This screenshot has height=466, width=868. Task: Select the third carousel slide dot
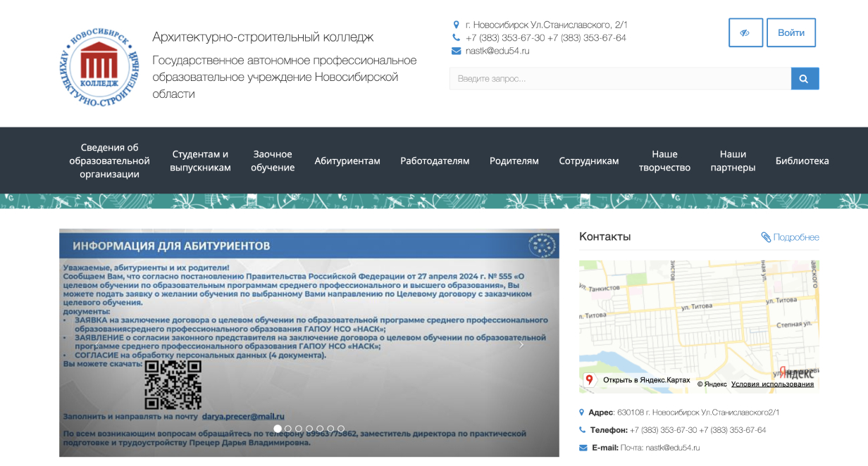(299, 428)
